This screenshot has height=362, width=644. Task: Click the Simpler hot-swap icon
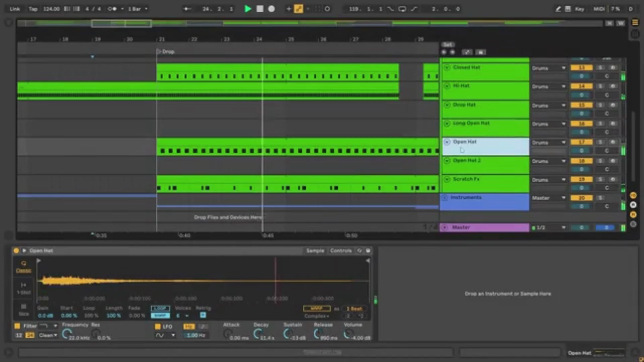point(359,251)
